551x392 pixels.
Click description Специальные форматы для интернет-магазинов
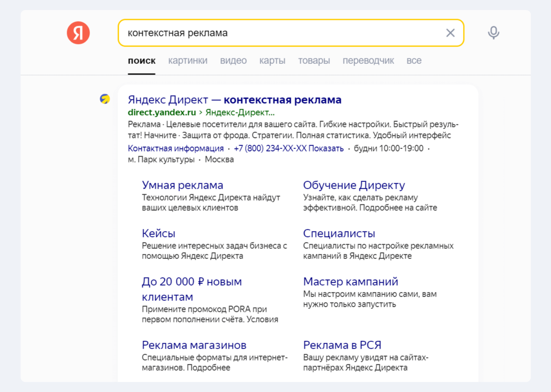215,363
